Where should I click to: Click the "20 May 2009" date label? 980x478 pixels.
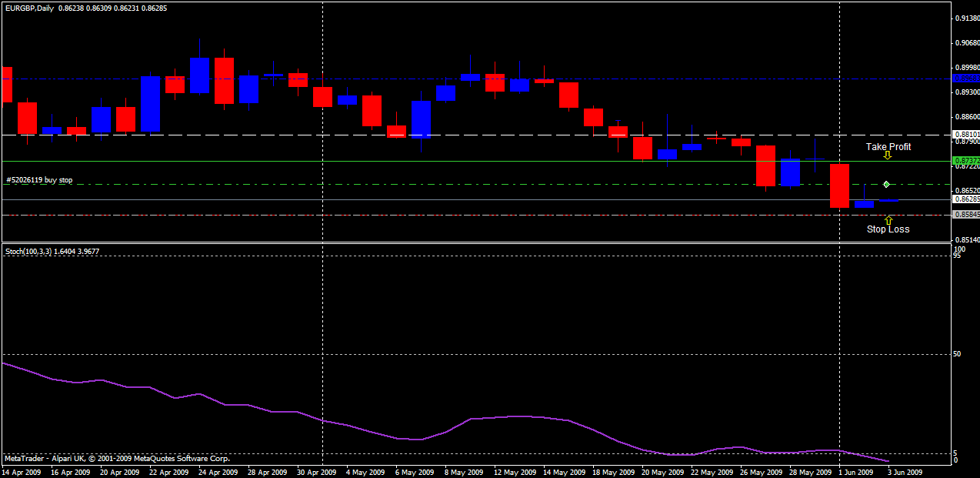[x=662, y=473]
